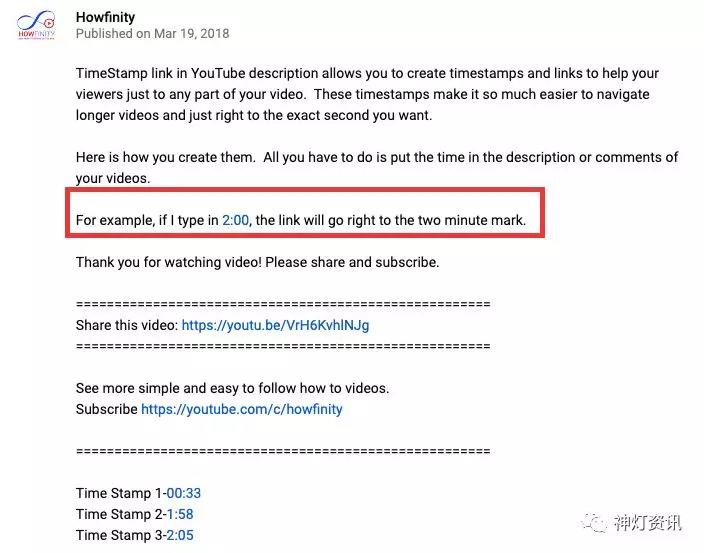
Task: Click the 'Share this video:' label
Action: click(x=127, y=325)
